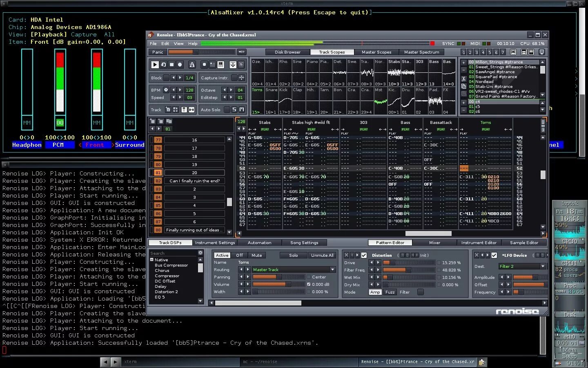588x368 pixels.
Task: Click the Mute M button next to Auto Solo
Action: point(242,110)
